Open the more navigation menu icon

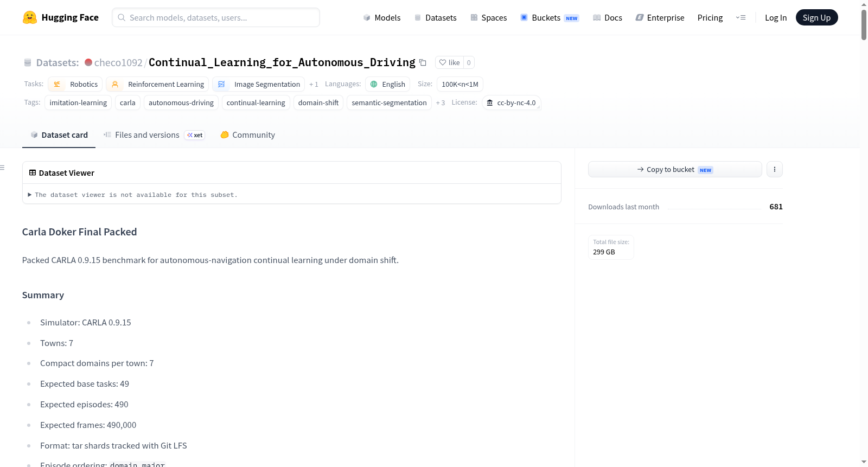pyautogui.click(x=741, y=17)
